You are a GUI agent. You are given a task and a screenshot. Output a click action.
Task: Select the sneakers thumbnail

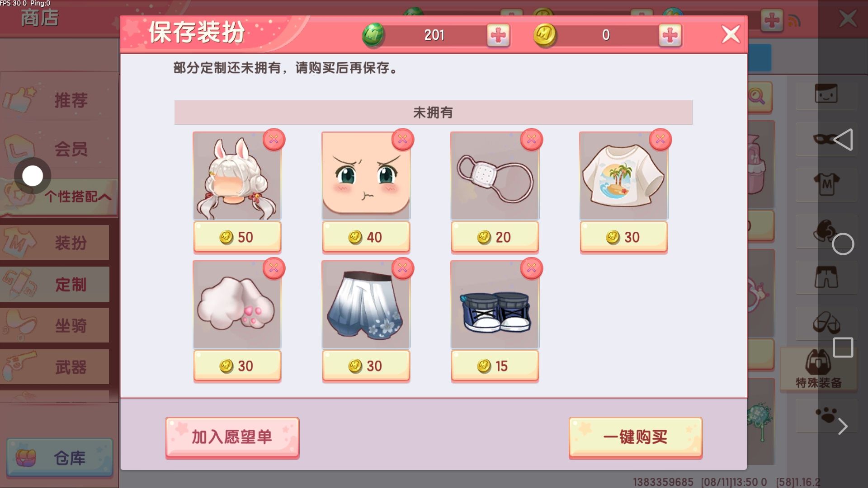coord(495,305)
